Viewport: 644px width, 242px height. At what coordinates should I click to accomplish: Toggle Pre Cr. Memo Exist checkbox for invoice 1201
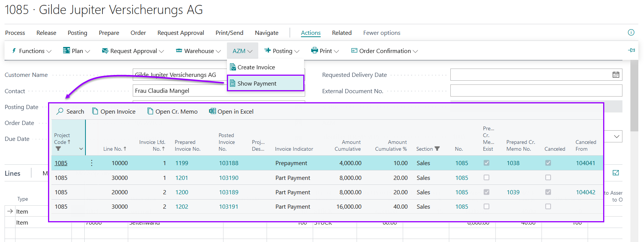point(486,177)
